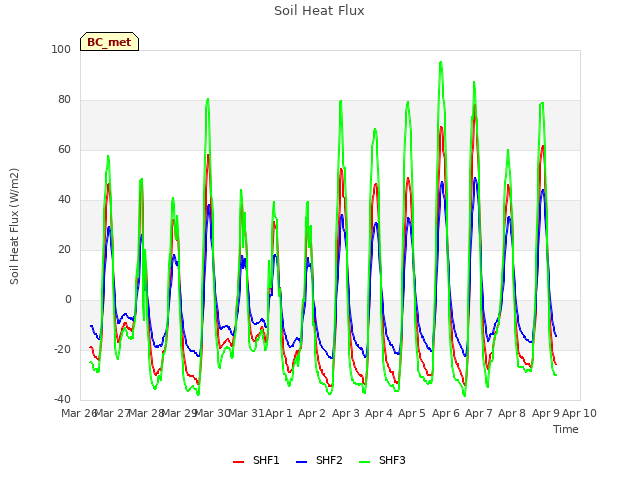The image size is (640, 480).
Task: Click the 0 y-axis tick label
Action: point(68,300)
